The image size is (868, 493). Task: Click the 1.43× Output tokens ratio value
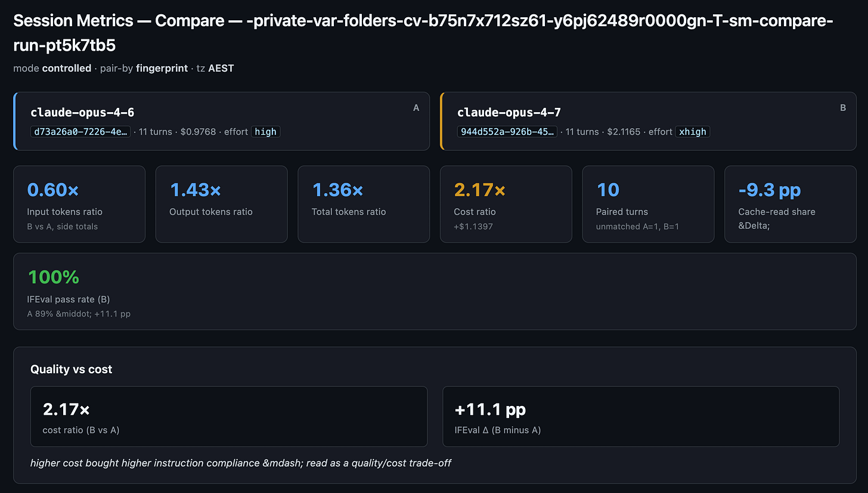(x=196, y=190)
